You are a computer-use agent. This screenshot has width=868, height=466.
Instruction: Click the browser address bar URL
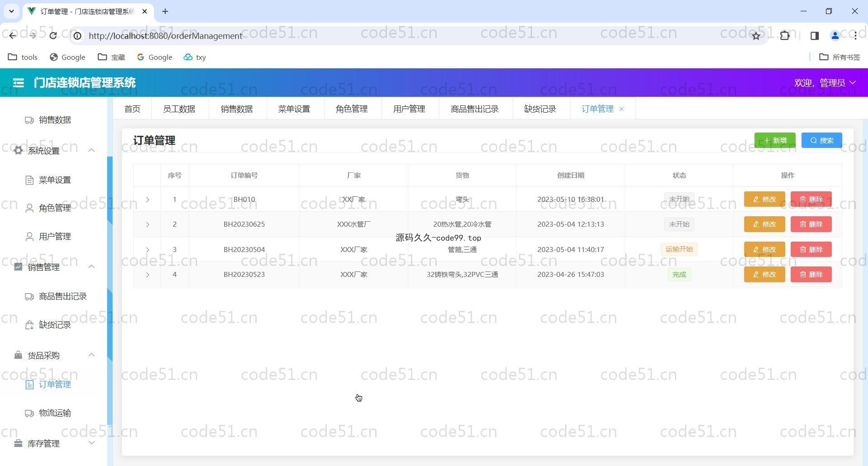coord(165,36)
